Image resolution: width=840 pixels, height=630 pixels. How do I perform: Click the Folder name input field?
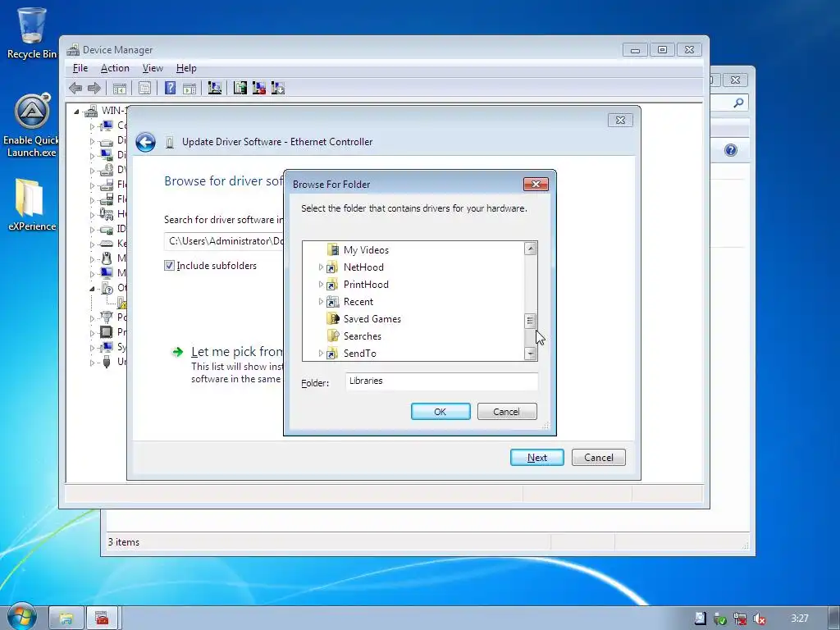pos(441,381)
